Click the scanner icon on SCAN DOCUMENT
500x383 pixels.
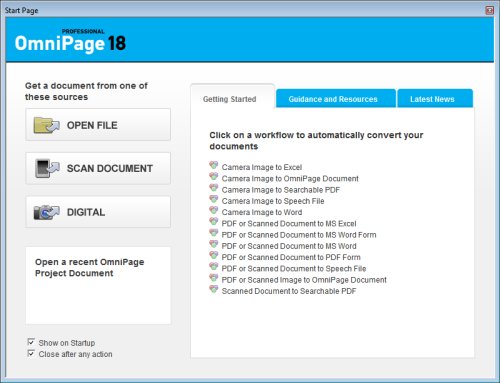47,168
